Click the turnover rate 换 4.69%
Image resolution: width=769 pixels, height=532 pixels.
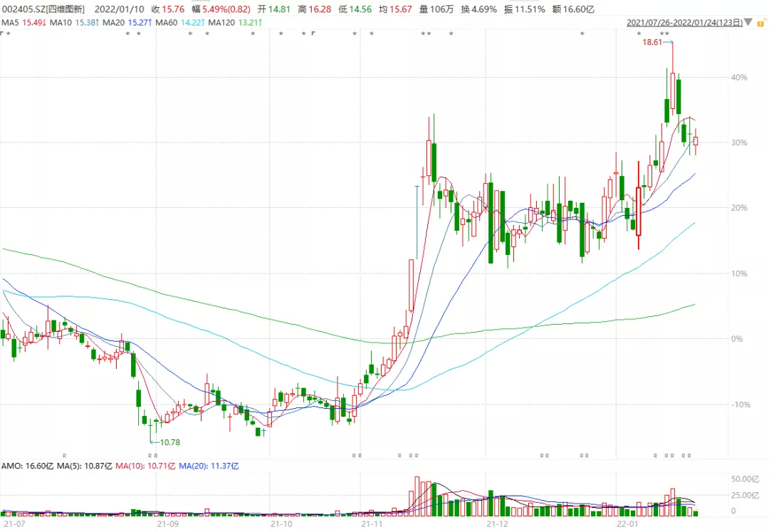point(478,9)
